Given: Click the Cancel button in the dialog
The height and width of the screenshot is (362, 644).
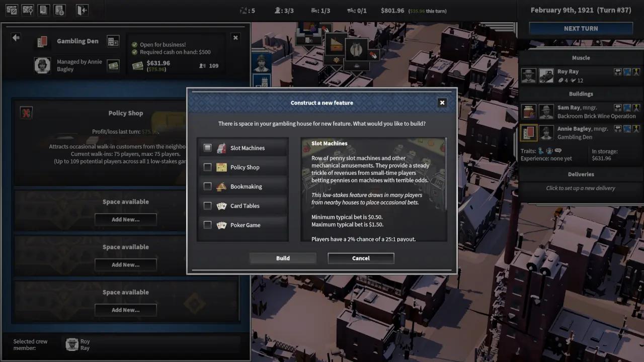Looking at the screenshot, I should [x=361, y=258].
